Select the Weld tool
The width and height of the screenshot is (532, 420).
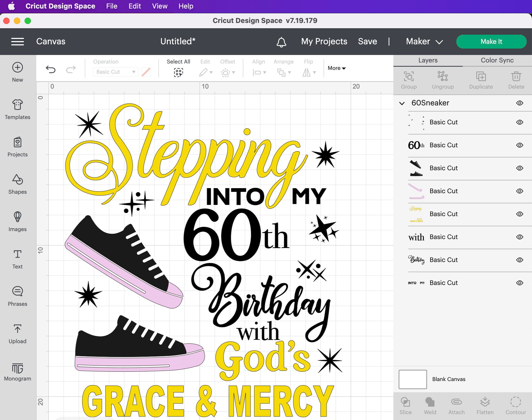(430, 404)
